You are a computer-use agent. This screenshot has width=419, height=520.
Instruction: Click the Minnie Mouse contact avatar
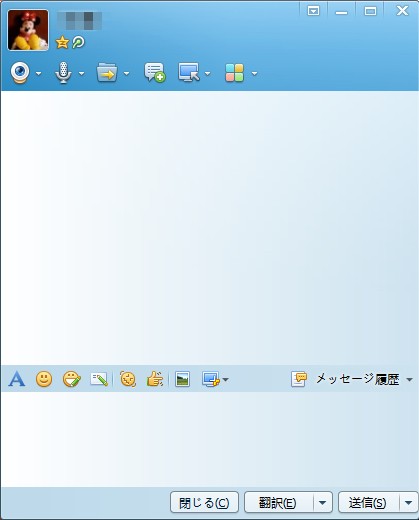tap(28, 30)
